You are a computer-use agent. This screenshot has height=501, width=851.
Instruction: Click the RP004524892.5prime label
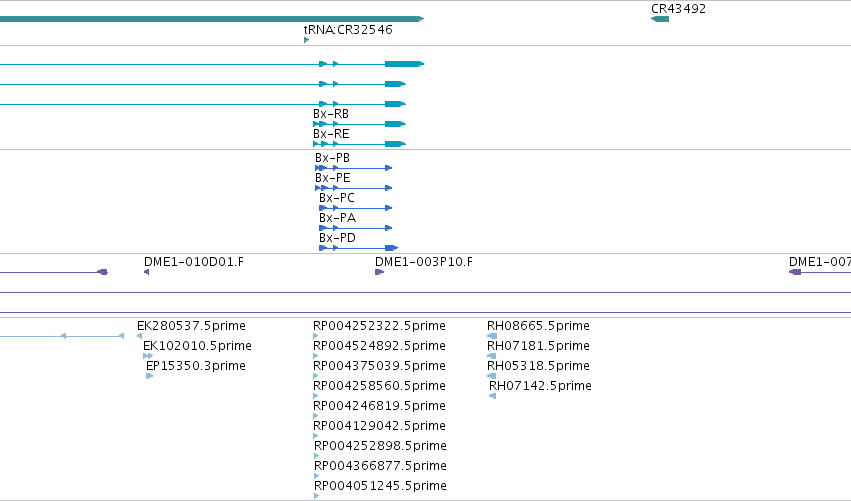[379, 346]
